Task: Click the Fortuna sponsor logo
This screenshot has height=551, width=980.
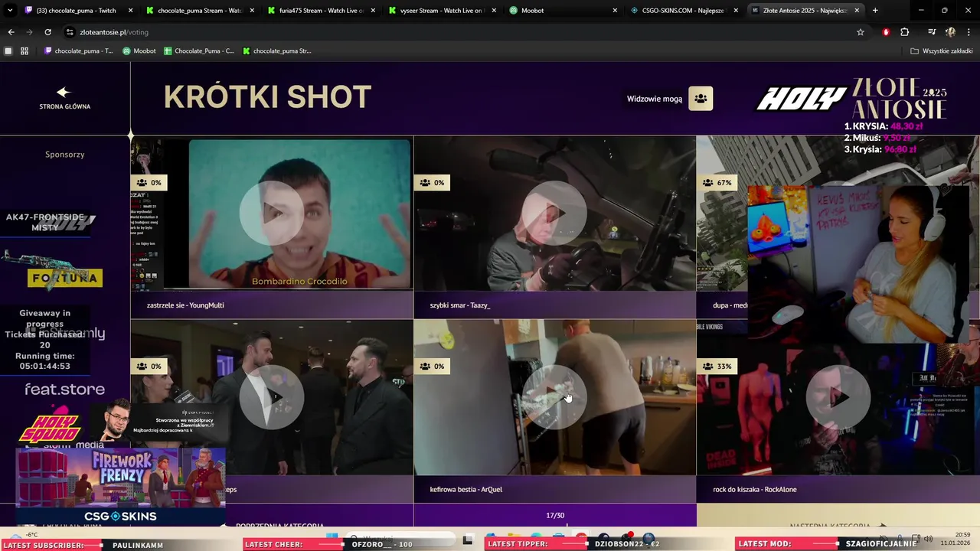Action: 65,279
